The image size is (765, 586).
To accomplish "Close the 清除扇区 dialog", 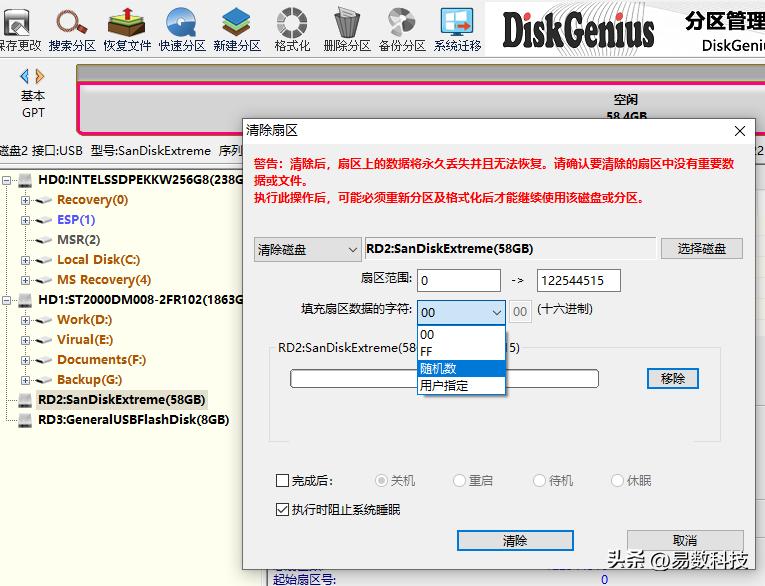I will 740,131.
